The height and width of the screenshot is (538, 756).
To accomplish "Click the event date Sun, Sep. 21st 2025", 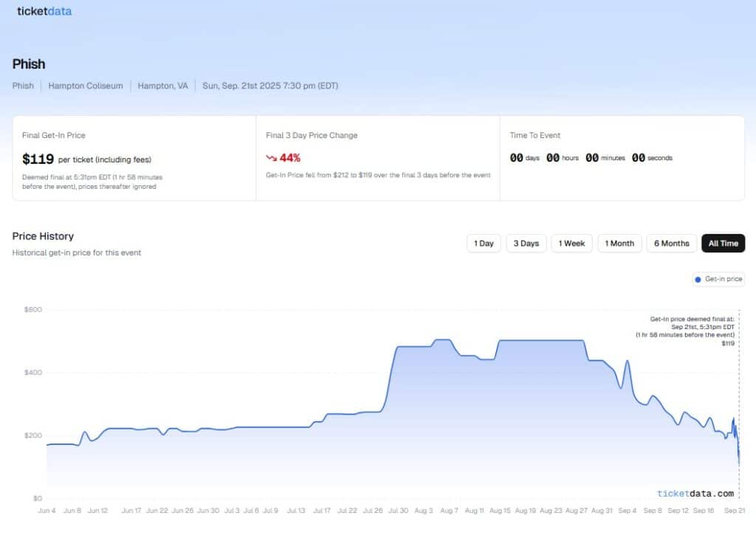I will pos(270,86).
